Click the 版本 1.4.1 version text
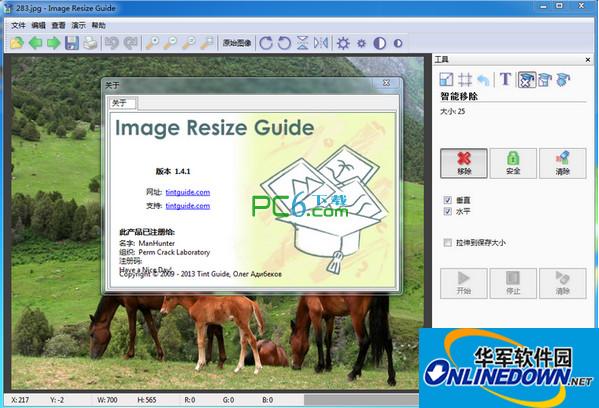This screenshot has height=408, width=599. [173, 171]
